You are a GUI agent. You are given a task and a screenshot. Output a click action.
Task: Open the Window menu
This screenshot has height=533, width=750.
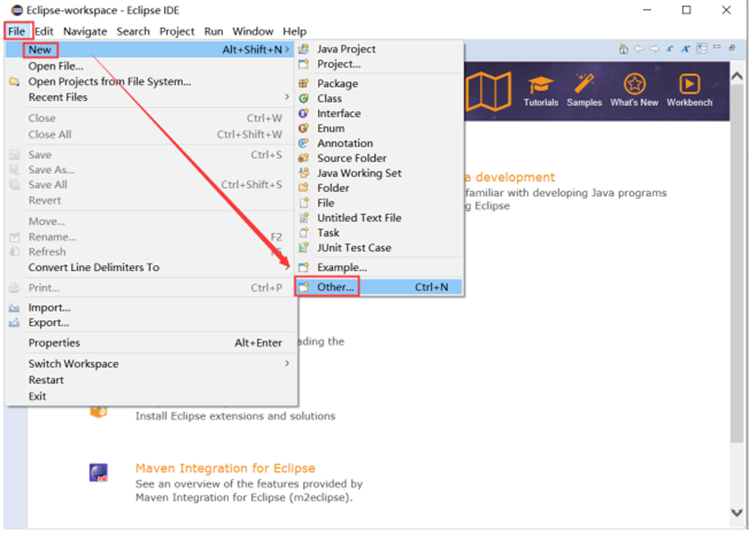click(x=253, y=32)
